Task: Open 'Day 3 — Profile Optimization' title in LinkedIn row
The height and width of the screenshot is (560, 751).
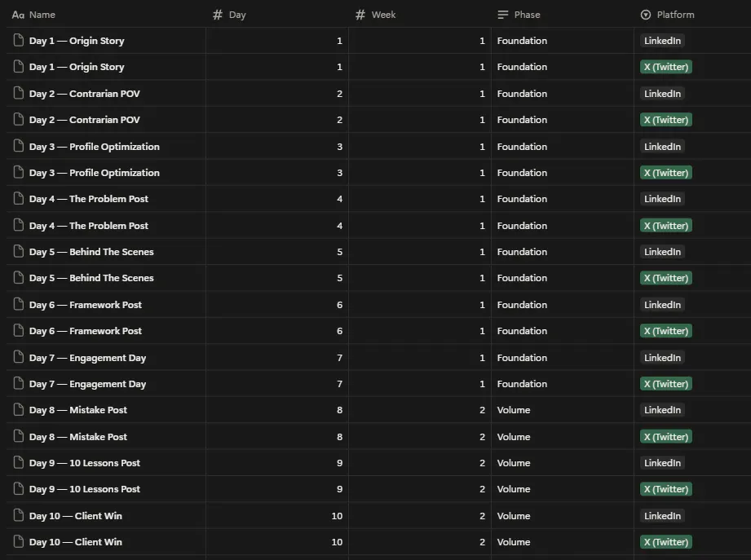Action: point(95,147)
